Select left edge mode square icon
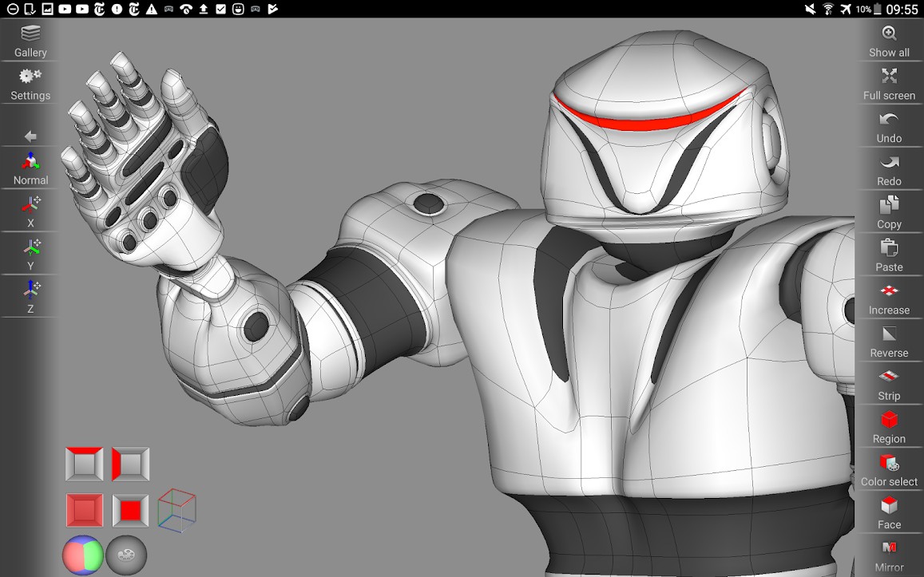This screenshot has width=924, height=577. point(130,464)
